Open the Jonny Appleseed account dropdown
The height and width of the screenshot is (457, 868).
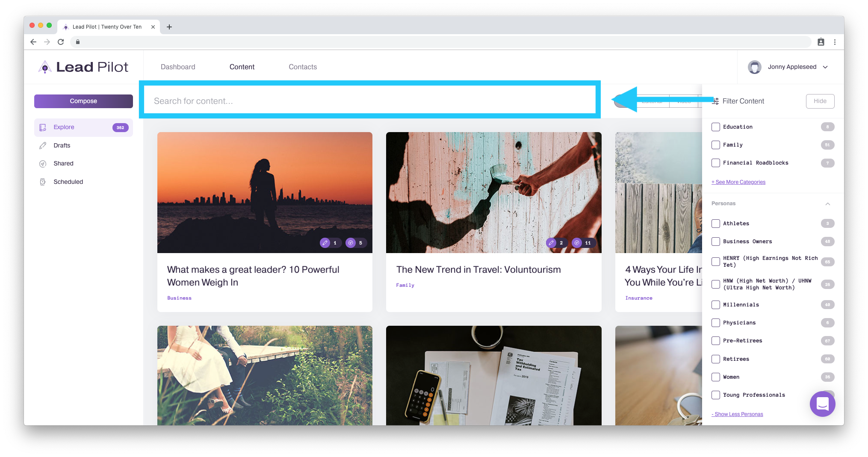tap(825, 67)
